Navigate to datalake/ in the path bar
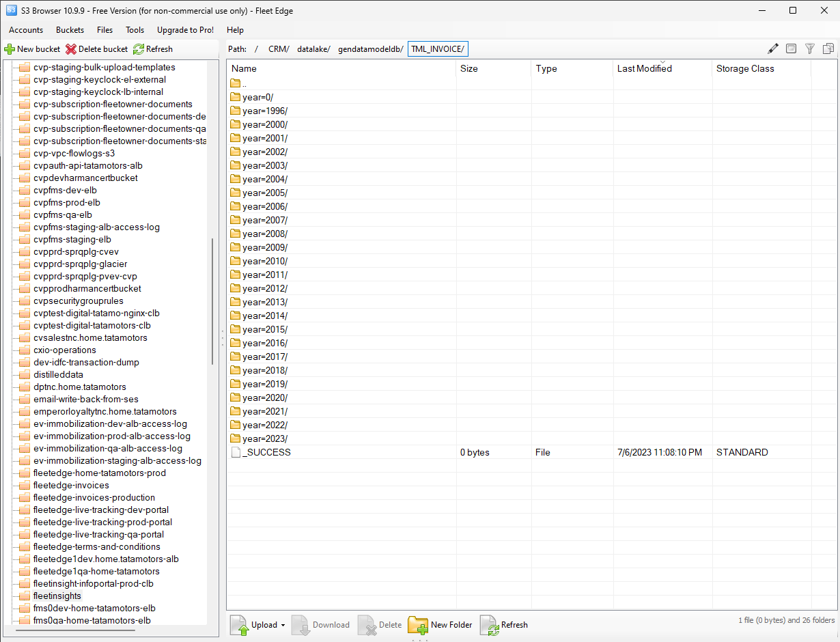This screenshot has height=642, width=840. point(313,49)
